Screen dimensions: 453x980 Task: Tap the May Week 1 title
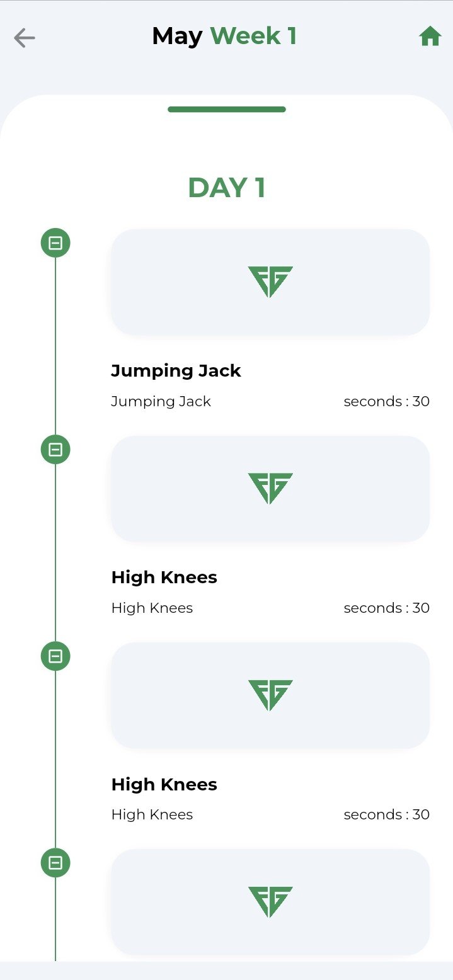pyautogui.click(x=224, y=37)
